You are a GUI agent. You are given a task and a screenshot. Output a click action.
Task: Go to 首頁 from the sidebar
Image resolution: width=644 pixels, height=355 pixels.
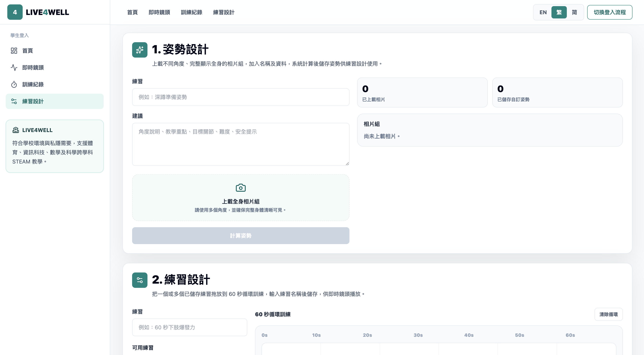55,51
